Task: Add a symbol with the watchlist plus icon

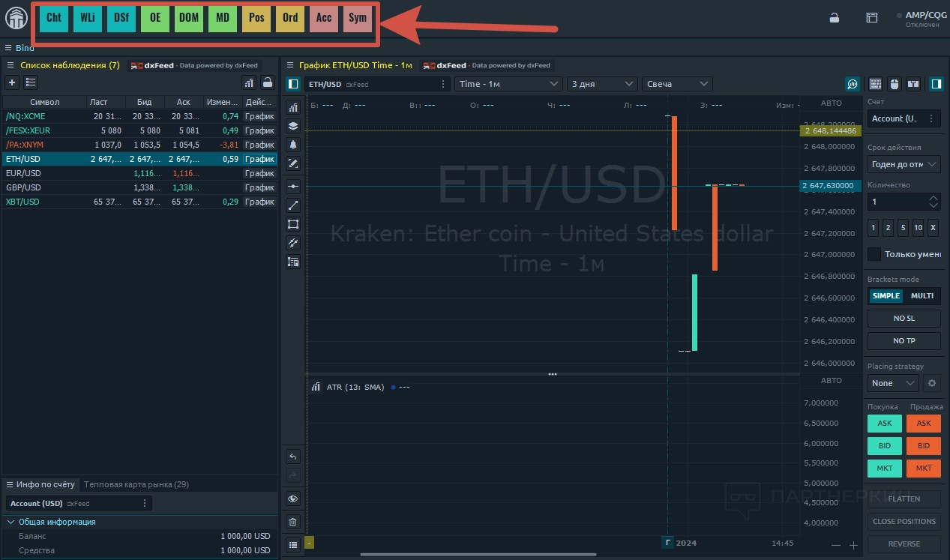Action: tap(12, 82)
